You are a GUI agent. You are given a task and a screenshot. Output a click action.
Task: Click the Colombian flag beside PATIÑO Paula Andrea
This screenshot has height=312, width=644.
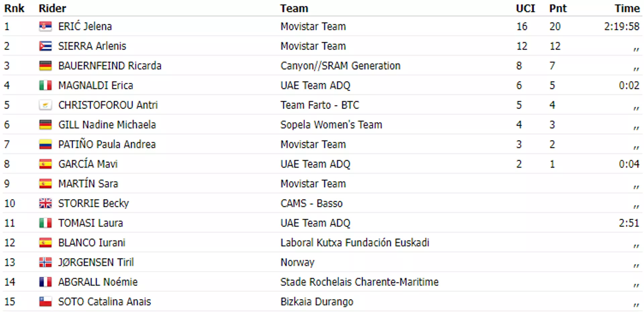(45, 144)
